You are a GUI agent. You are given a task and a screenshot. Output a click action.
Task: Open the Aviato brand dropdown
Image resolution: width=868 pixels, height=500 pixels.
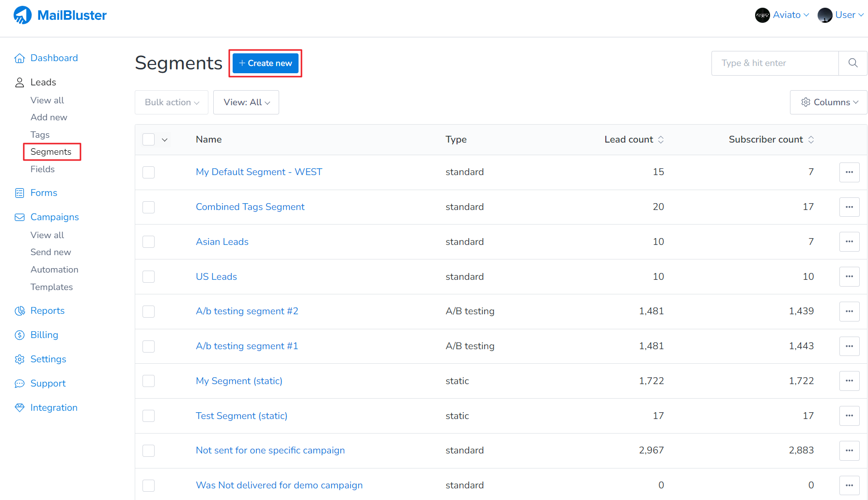[x=782, y=15]
